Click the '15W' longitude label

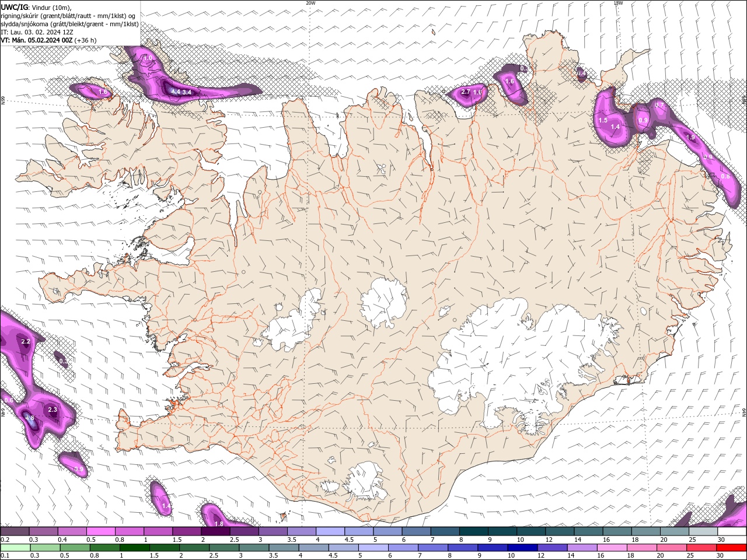[618, 3]
